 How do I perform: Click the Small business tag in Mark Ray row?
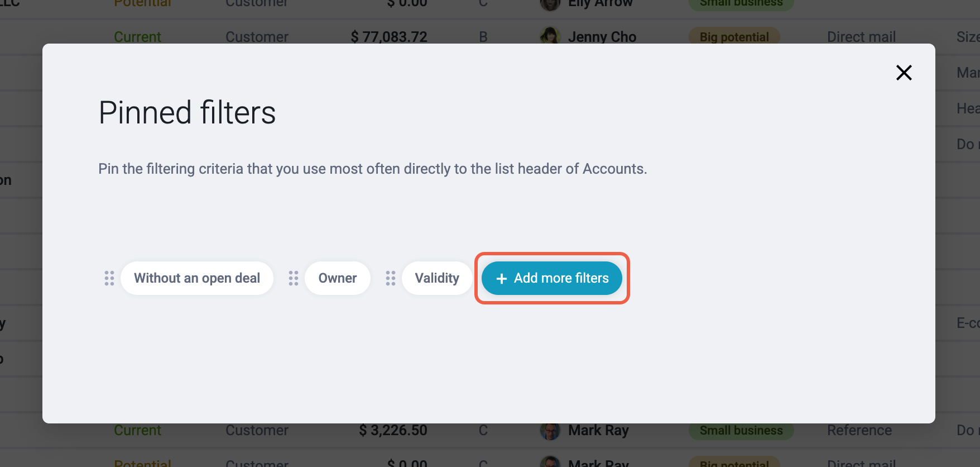click(741, 431)
